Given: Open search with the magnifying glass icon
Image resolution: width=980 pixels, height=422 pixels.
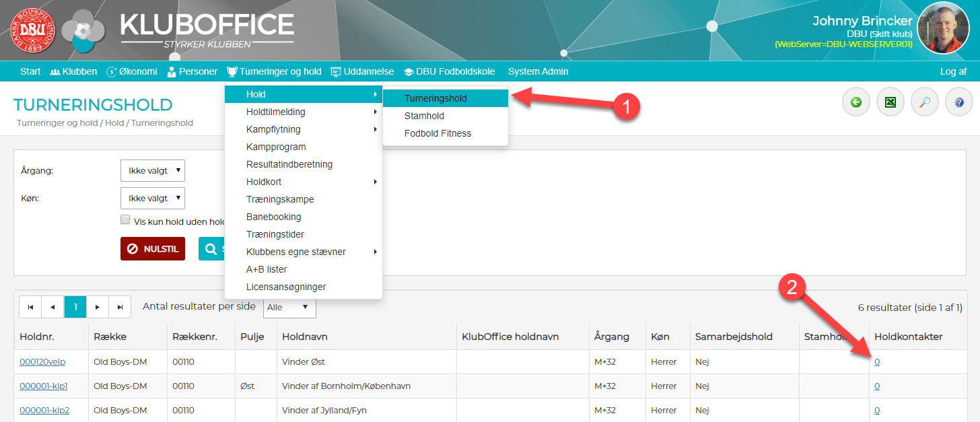Looking at the screenshot, I should coord(925,102).
